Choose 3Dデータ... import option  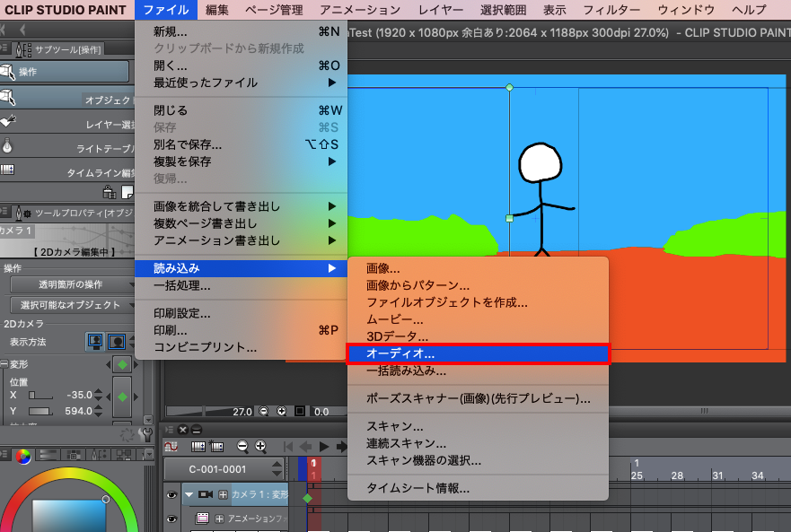tap(479, 336)
